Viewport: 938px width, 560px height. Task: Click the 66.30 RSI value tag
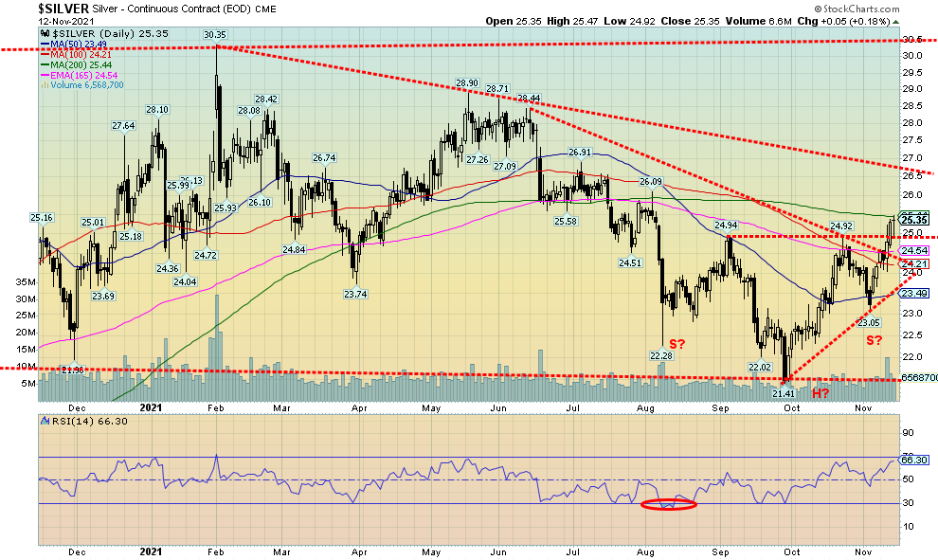pyautogui.click(x=912, y=460)
